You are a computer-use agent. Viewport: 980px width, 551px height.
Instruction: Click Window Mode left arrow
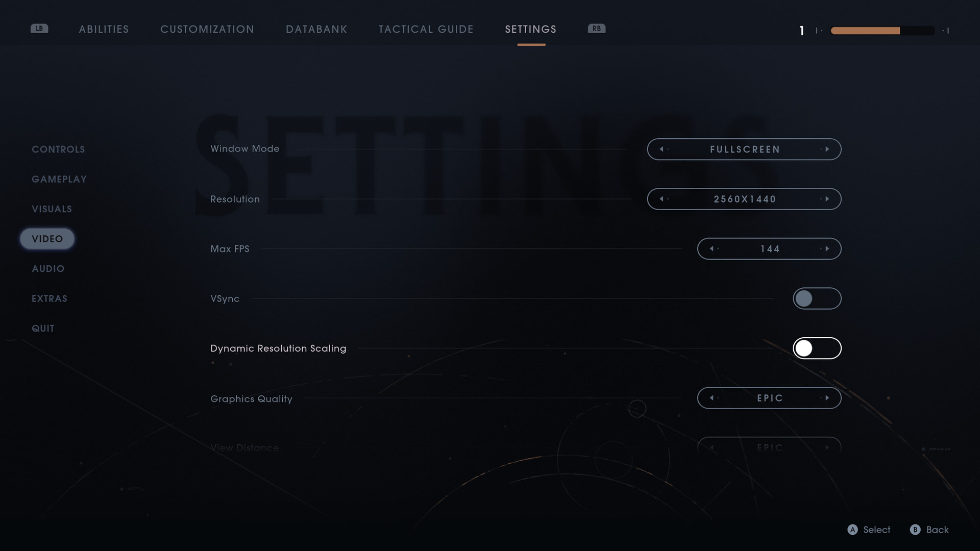[x=661, y=149]
